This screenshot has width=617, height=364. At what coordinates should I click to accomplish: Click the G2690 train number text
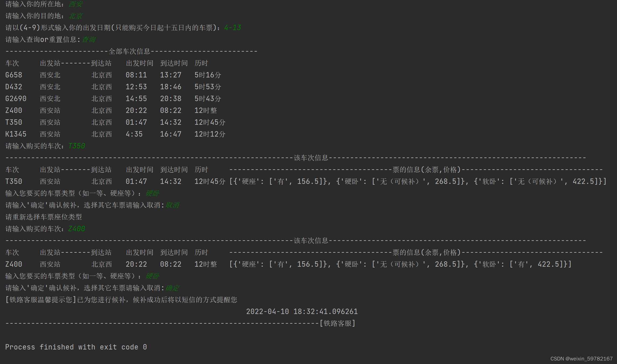coord(16,99)
